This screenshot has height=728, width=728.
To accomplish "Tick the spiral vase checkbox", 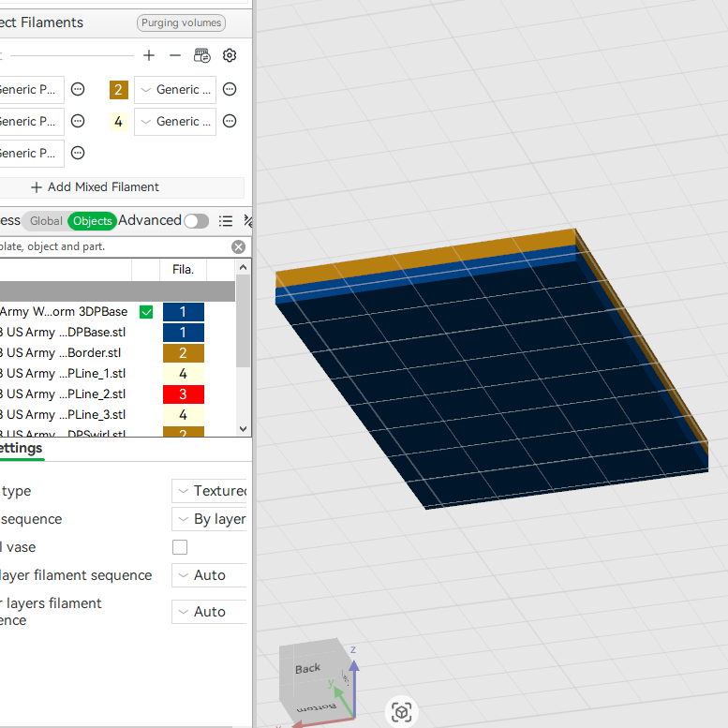I will click(x=180, y=547).
